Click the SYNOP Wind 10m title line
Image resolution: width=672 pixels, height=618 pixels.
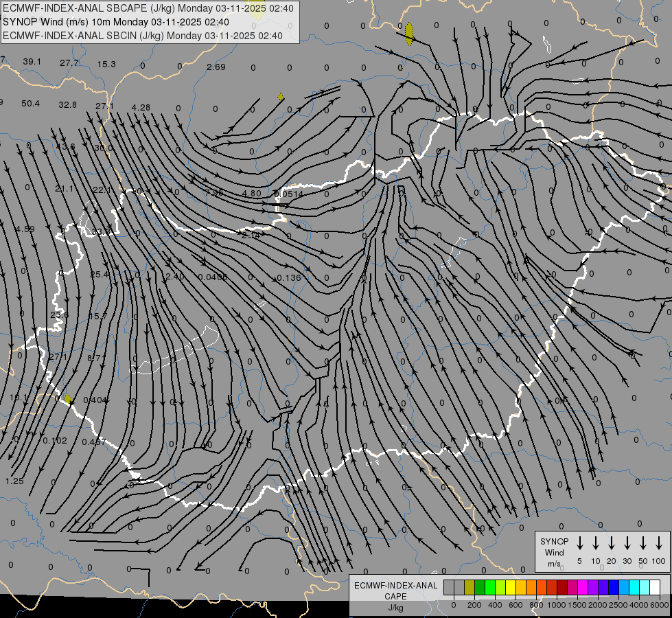116,22
